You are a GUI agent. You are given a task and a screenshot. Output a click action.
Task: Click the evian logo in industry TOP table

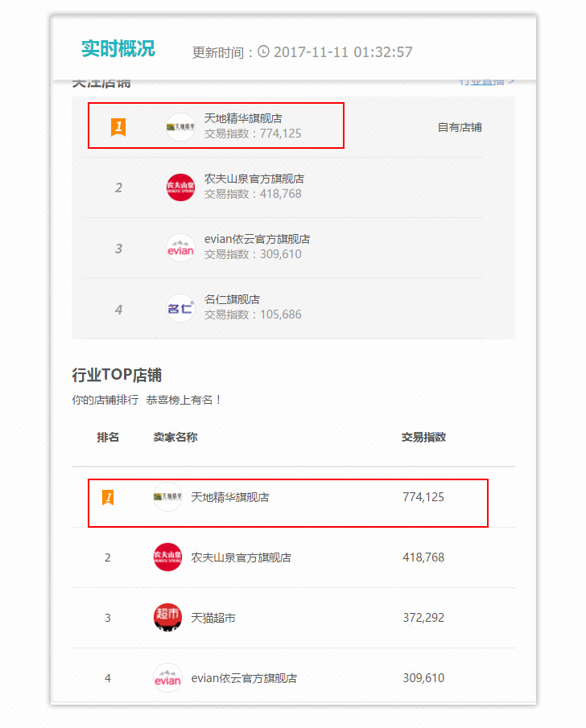167,678
